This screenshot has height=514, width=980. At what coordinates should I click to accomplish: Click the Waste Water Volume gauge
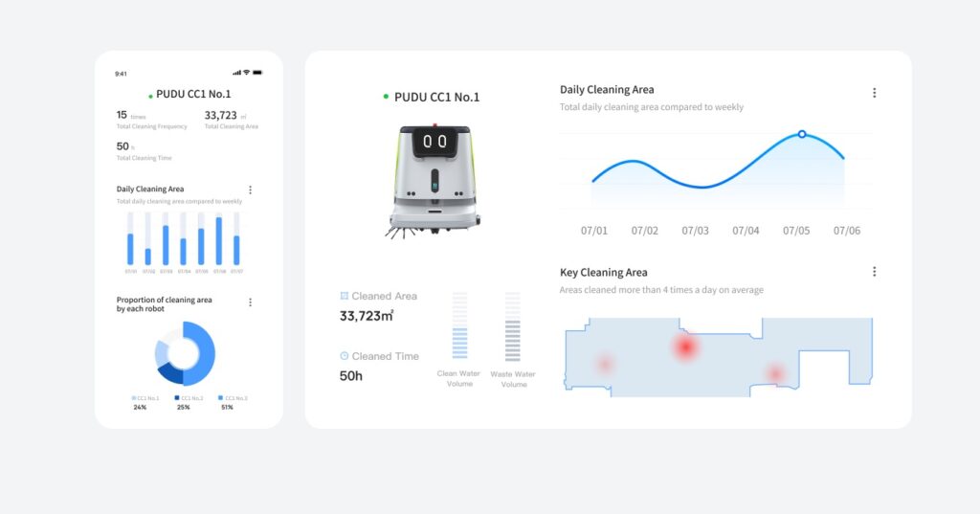[x=513, y=325]
